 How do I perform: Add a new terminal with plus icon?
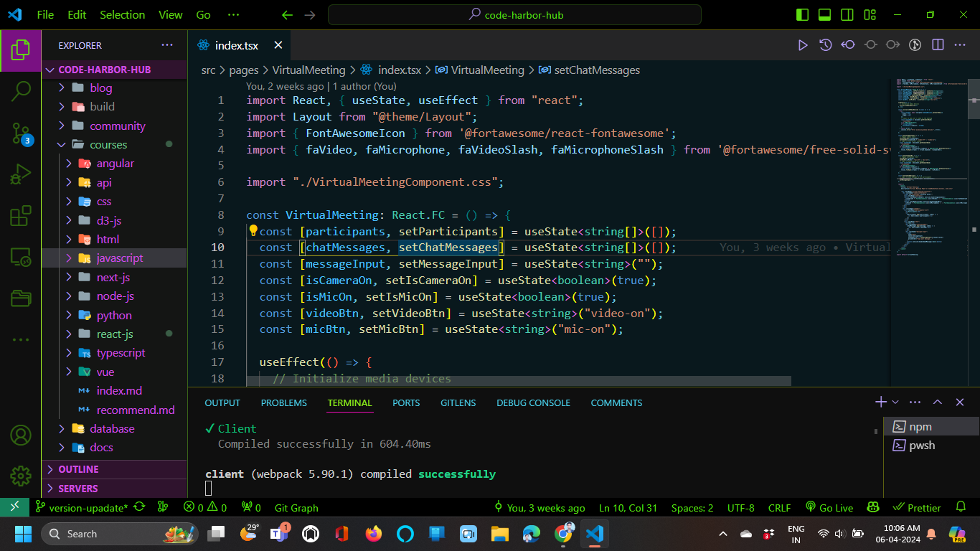(x=880, y=402)
